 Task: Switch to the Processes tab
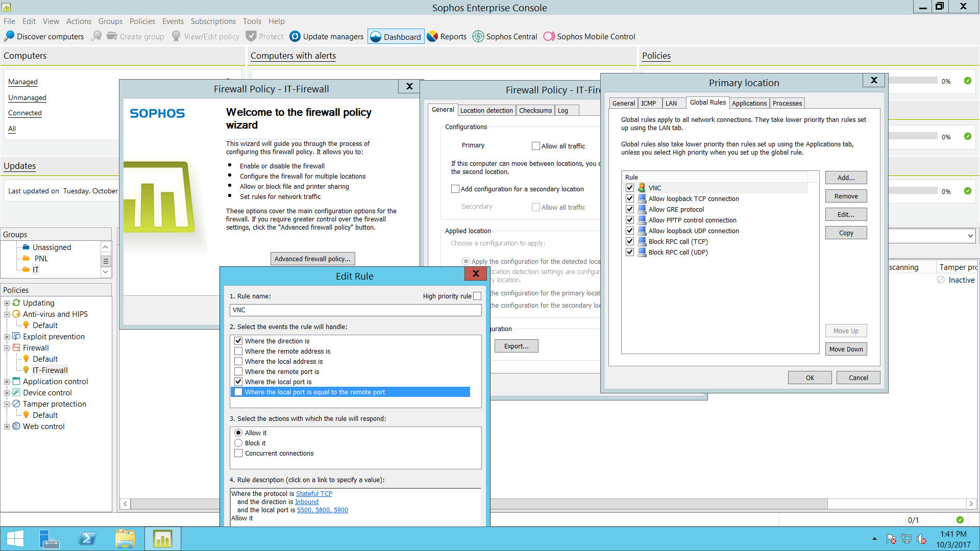point(787,103)
